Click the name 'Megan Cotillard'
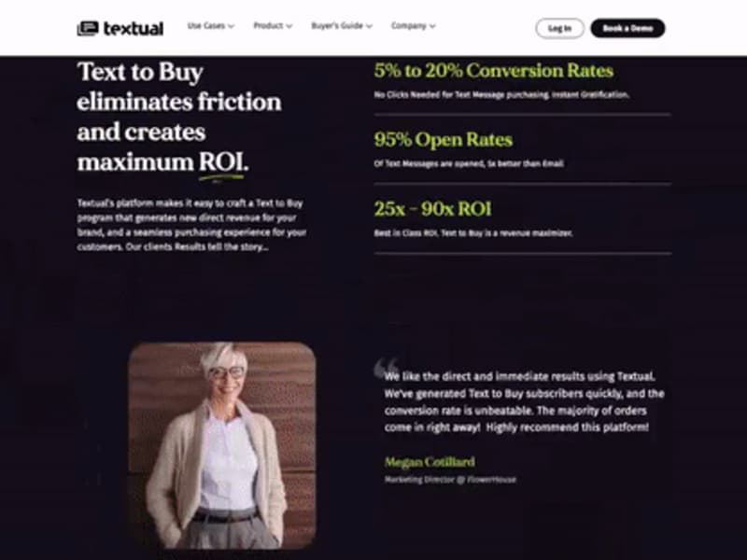 430,462
